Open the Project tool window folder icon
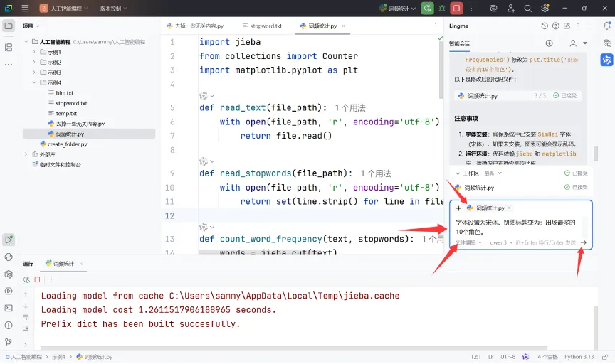This screenshot has width=615, height=364. click(x=9, y=26)
